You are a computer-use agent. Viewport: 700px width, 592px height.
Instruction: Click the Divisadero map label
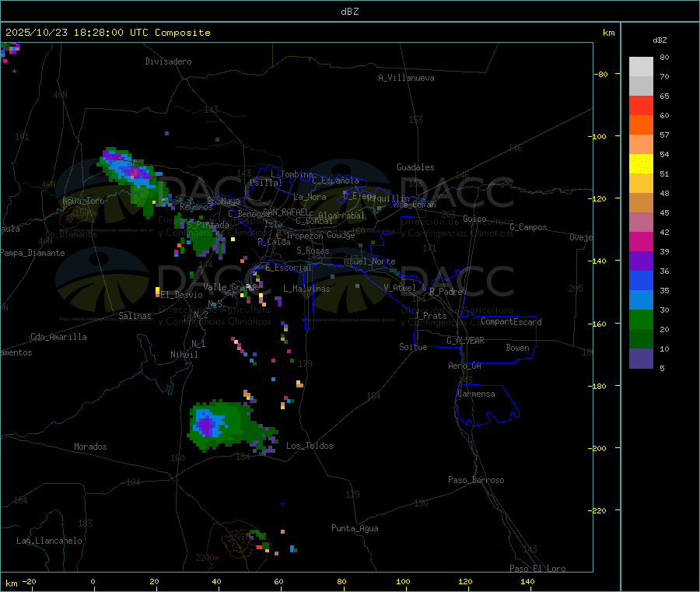tap(168, 61)
